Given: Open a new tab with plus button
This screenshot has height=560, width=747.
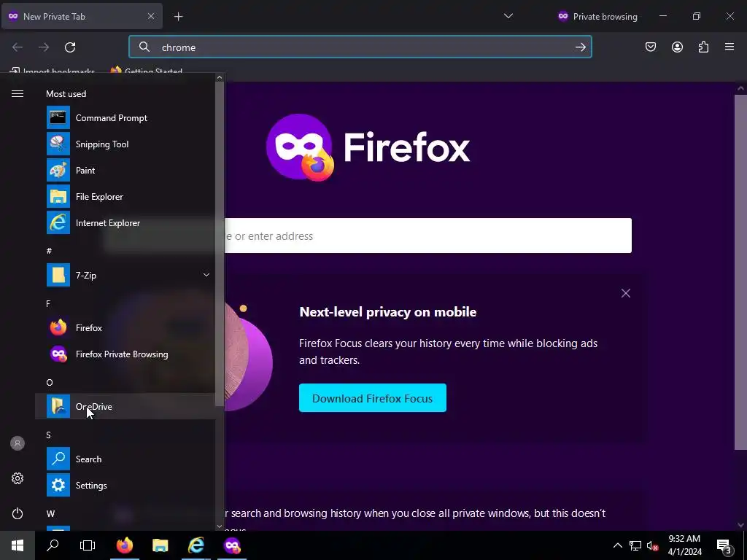Looking at the screenshot, I should coord(178,17).
